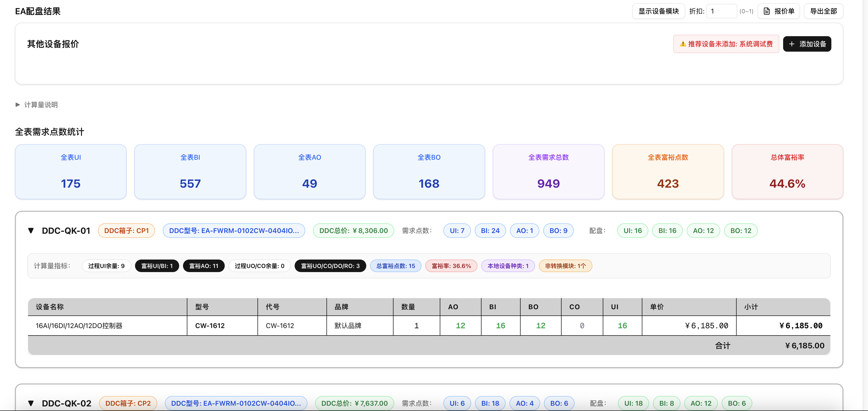The image size is (868, 411).
Task: Click the plus icon on 添加设备 button
Action: (x=792, y=44)
